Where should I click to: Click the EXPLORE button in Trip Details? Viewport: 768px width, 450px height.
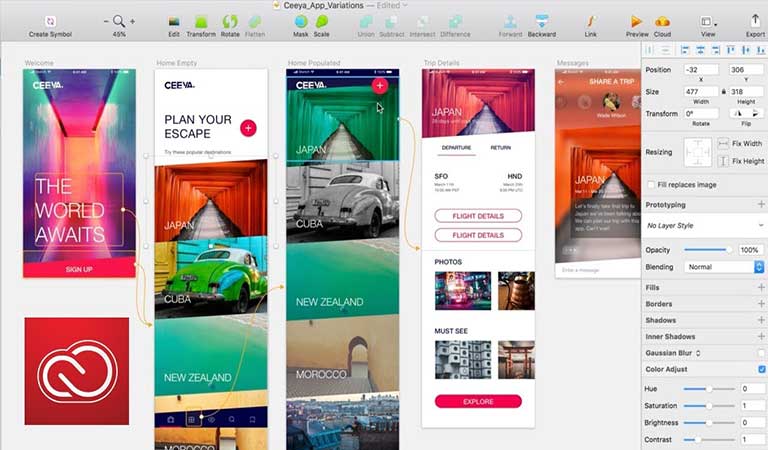[x=478, y=402]
